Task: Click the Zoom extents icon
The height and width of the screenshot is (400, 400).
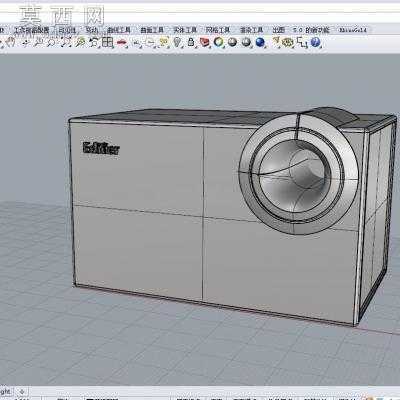Action: tap(67, 42)
